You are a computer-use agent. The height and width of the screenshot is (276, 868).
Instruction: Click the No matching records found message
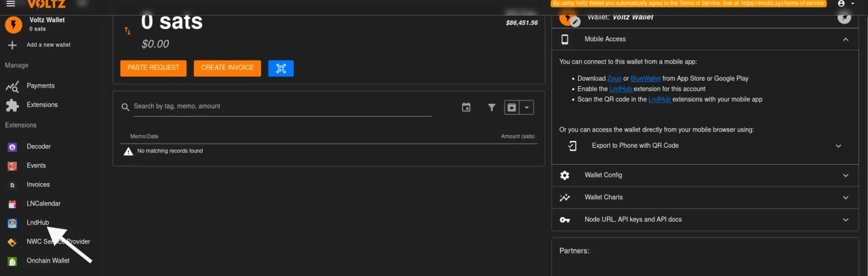(170, 151)
